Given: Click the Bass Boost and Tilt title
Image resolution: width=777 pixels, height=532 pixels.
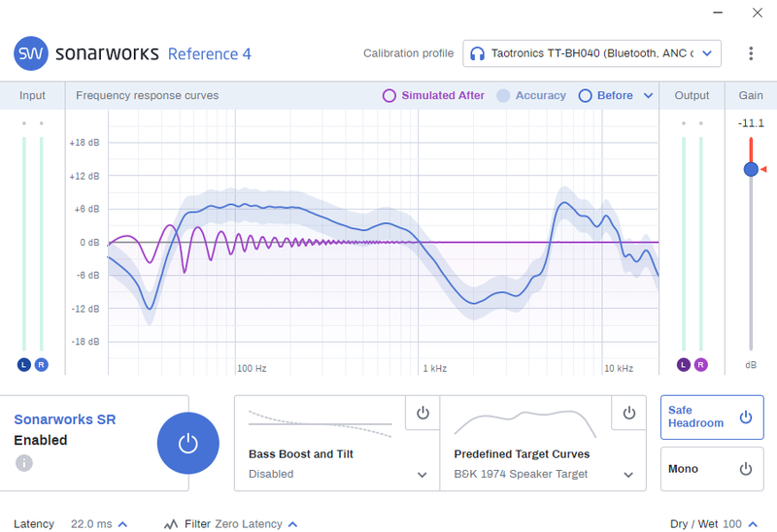Looking at the screenshot, I should coord(301,454).
